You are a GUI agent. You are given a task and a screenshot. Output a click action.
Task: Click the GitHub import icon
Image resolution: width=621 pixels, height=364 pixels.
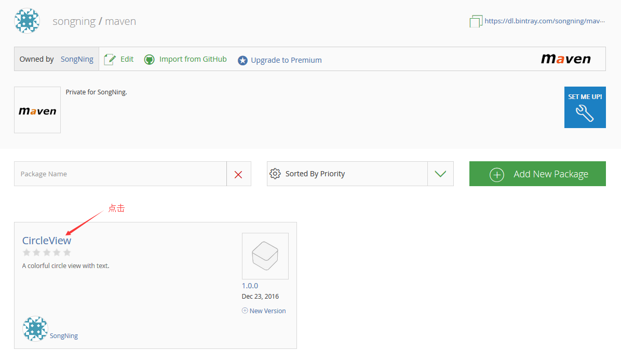pos(150,60)
